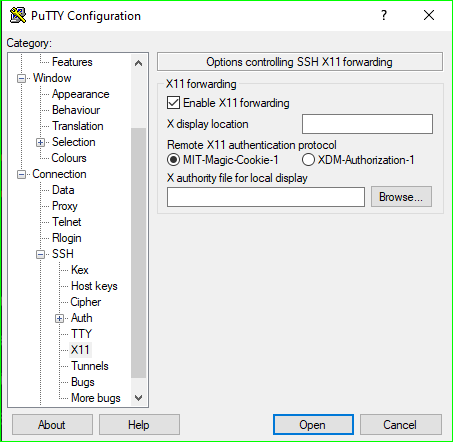Click the category list scrollbar thumb
This screenshot has width=453, height=442.
pos(138,253)
